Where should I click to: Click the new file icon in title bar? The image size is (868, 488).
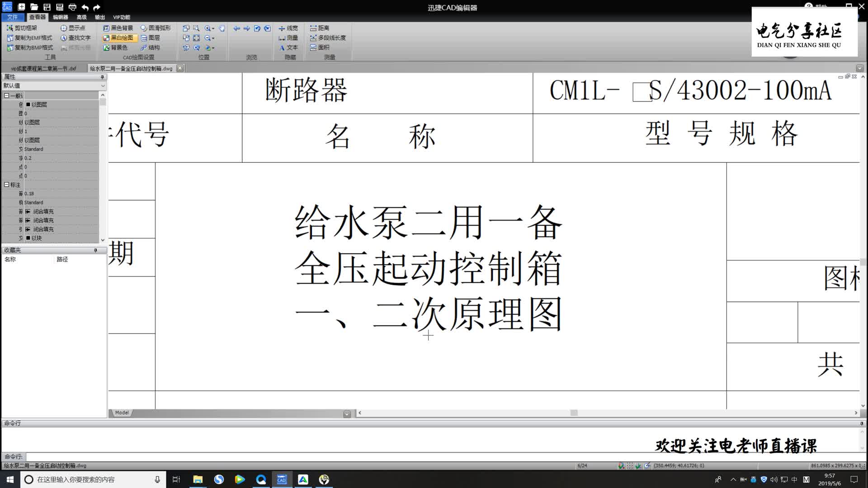pos(21,7)
